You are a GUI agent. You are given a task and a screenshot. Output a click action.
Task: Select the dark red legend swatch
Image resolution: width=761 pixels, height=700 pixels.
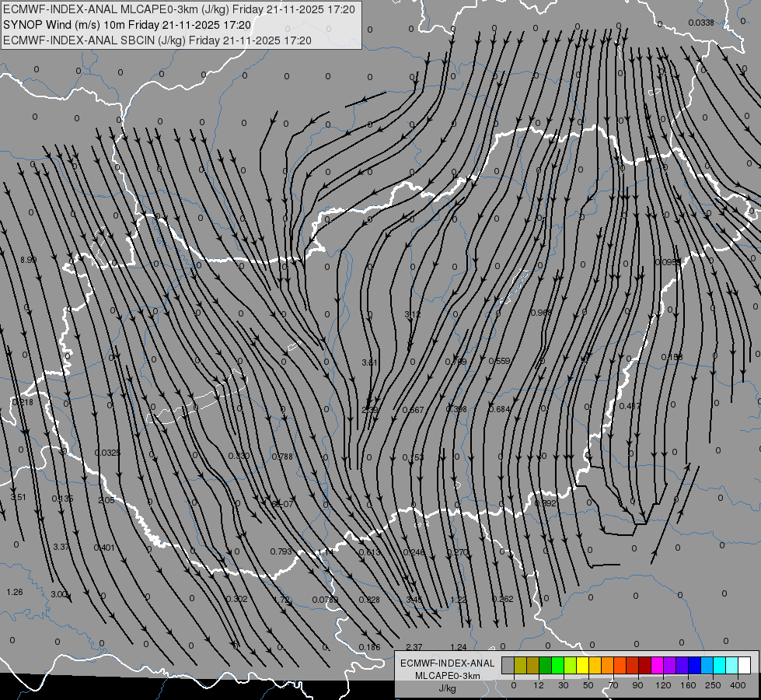[645, 666]
